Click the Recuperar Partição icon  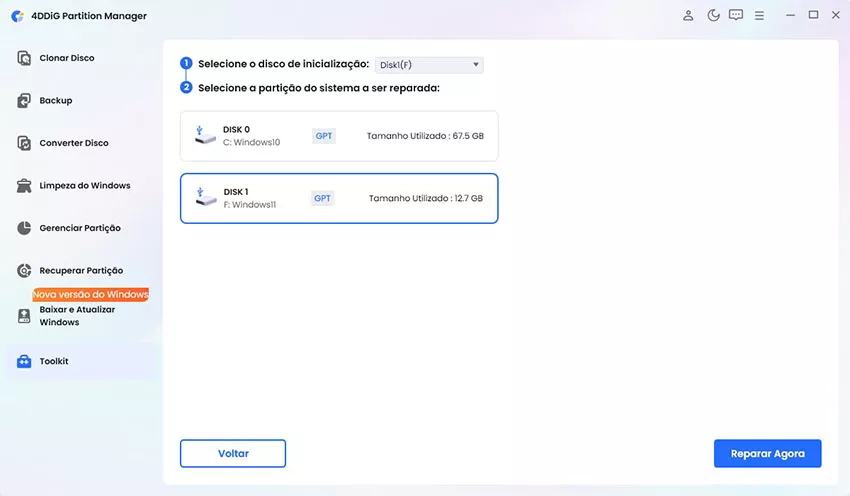point(24,270)
